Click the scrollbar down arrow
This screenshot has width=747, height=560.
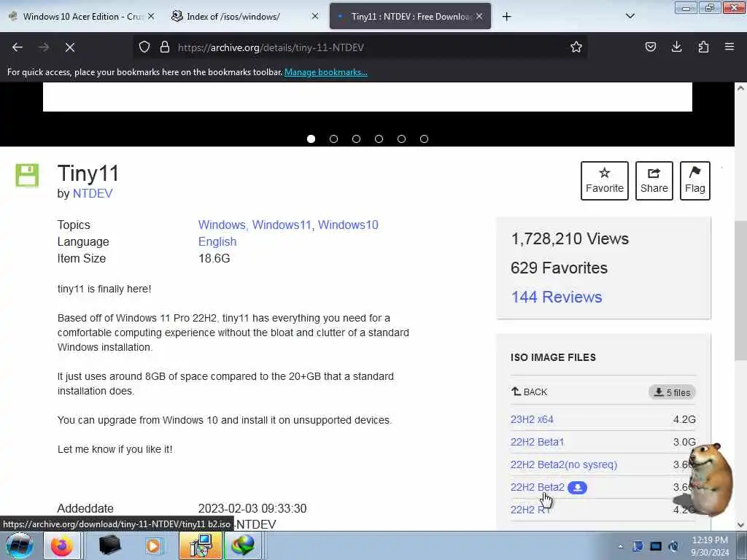click(x=740, y=525)
